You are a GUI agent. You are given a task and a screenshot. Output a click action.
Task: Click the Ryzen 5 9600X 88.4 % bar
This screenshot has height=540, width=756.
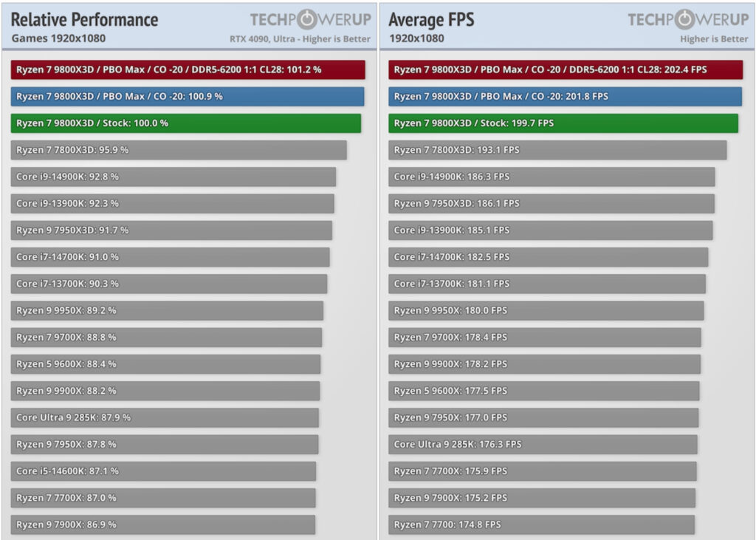tap(165, 364)
